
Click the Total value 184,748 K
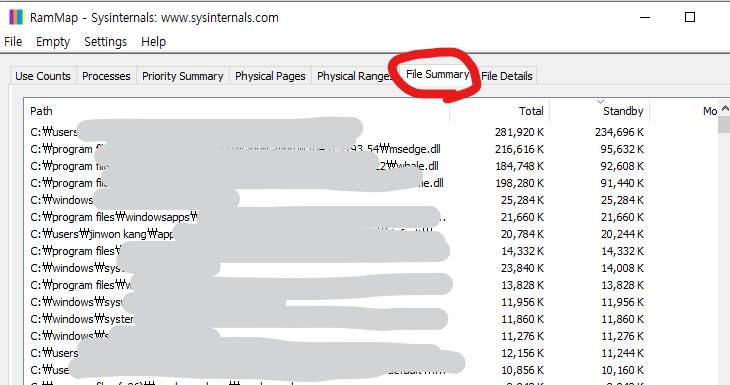coord(519,166)
